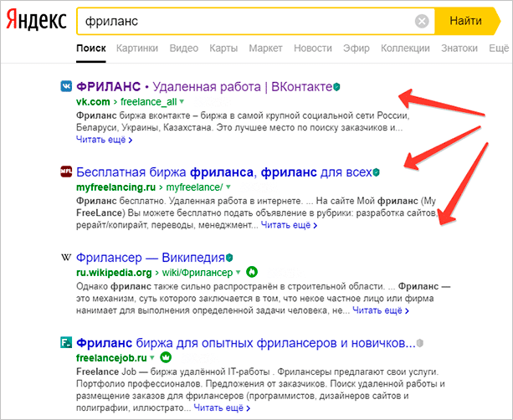Open the Ещё tab menu
This screenshot has width=513, height=420.
499,48
